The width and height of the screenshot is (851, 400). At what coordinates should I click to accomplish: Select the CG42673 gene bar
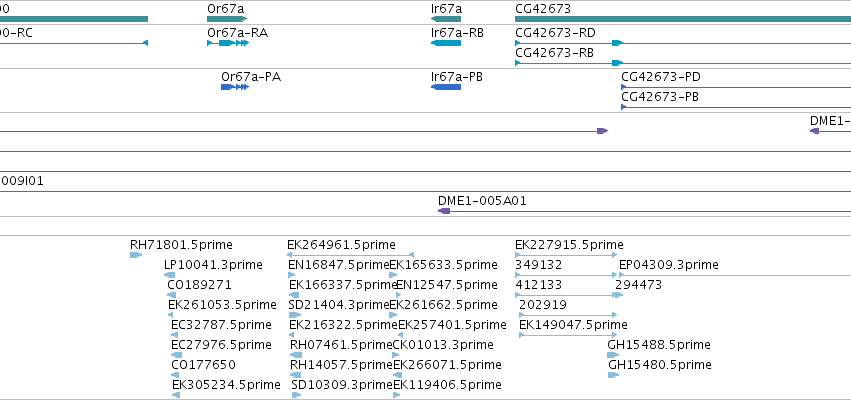coord(683,19)
